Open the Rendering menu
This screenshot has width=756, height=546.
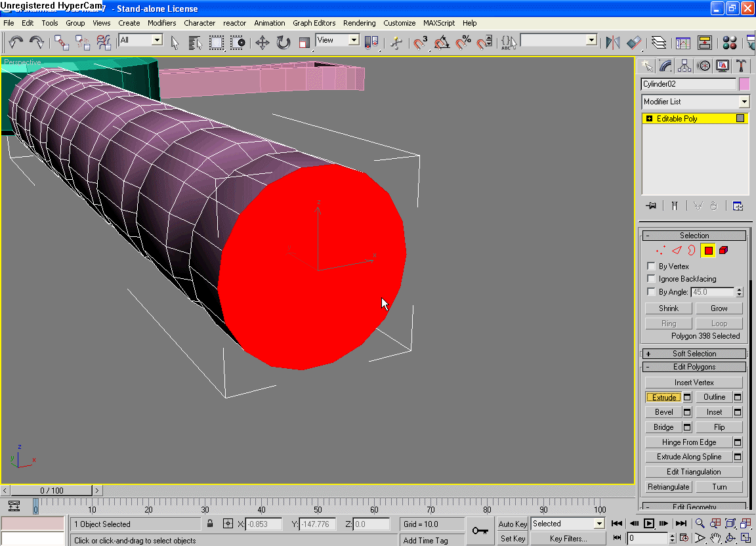359,23
